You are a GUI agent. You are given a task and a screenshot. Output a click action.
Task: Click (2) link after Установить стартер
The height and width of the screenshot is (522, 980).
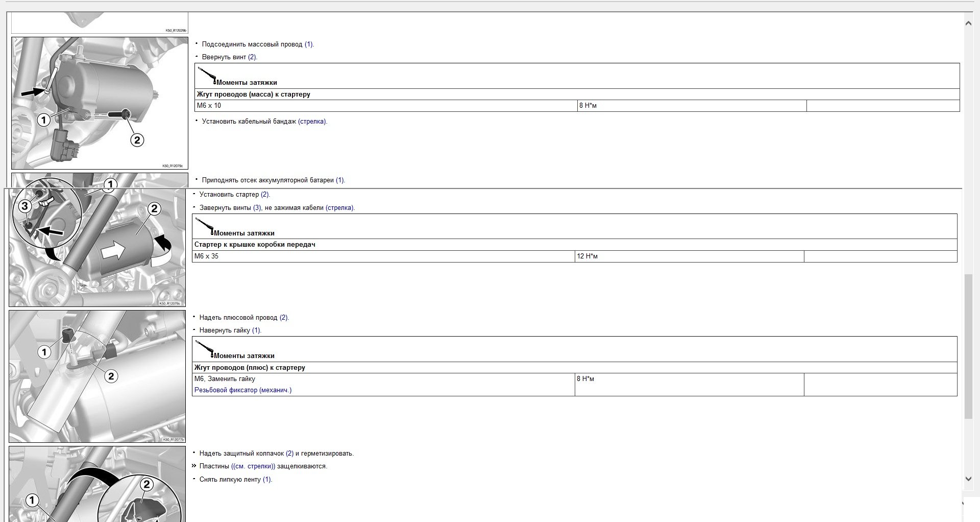[265, 195]
